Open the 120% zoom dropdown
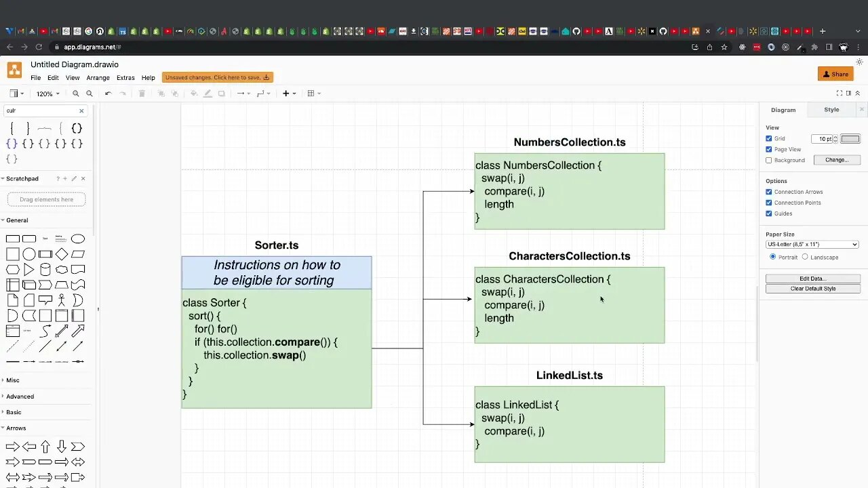The height and width of the screenshot is (488, 868). pos(48,94)
